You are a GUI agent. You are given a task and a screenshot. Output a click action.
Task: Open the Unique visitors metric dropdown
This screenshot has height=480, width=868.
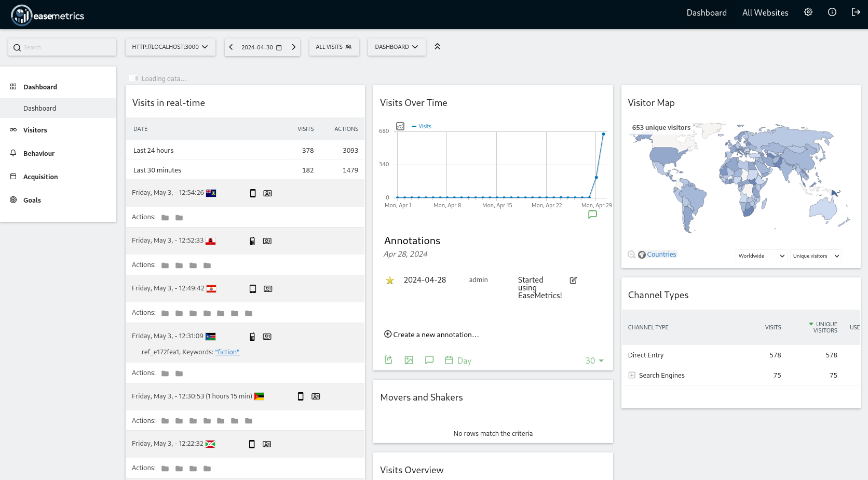[816, 256]
